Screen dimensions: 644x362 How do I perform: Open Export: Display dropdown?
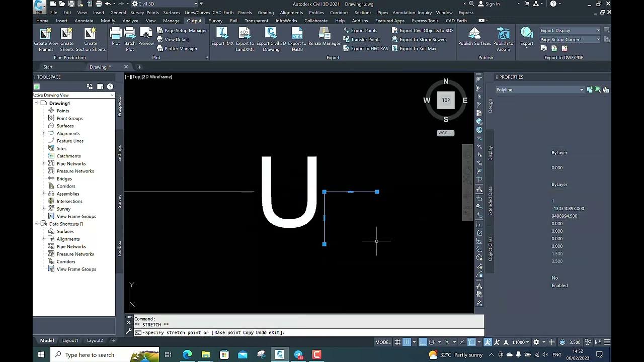[x=570, y=31]
